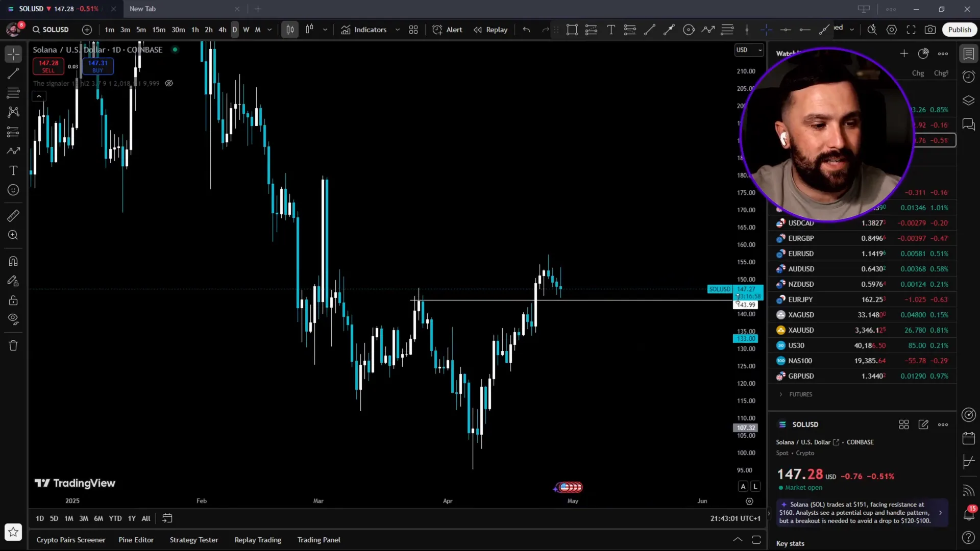Select the trend line drawing tool
Screen dimensions: 980x551
[13, 73]
